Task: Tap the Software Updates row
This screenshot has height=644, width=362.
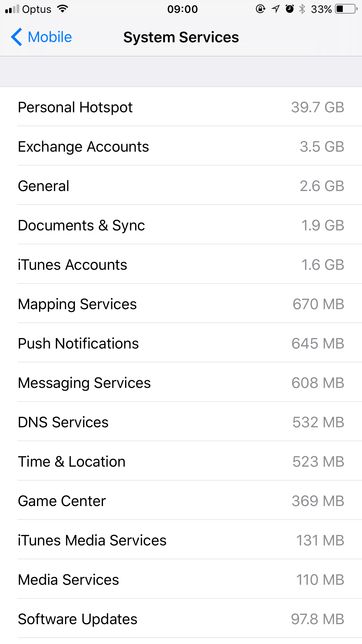Action: [181, 618]
